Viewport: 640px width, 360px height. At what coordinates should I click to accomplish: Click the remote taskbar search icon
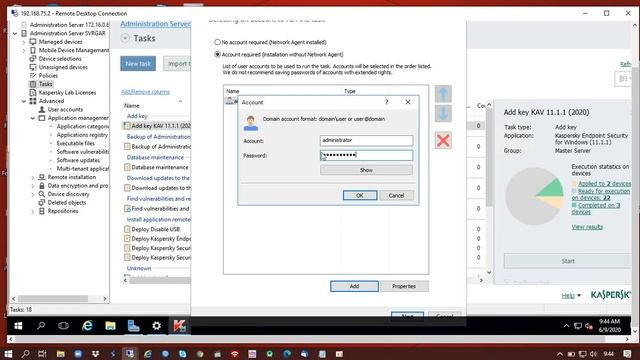point(41,326)
